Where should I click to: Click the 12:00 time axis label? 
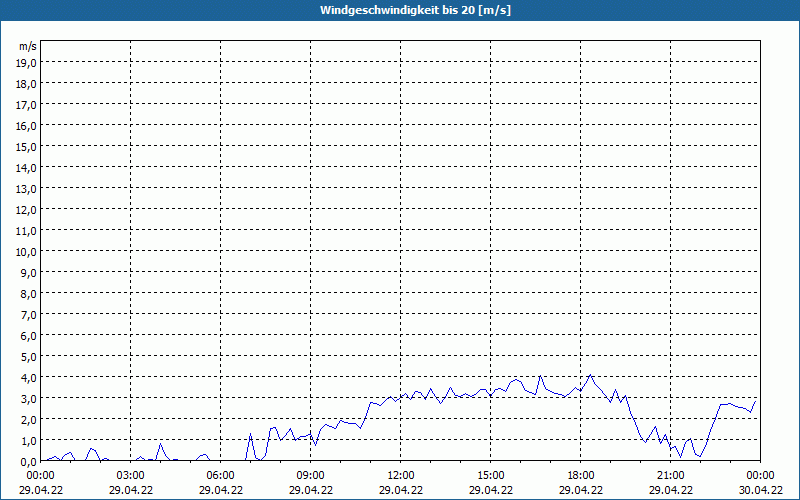[401, 476]
